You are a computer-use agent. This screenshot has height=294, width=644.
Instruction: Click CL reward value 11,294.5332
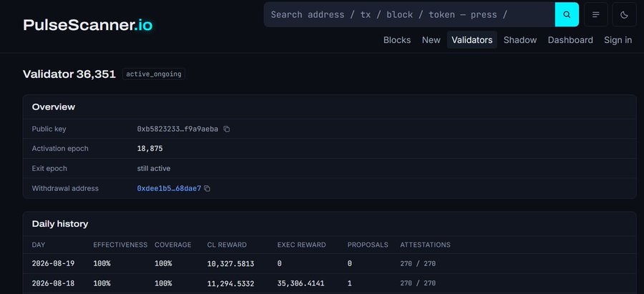pos(230,283)
